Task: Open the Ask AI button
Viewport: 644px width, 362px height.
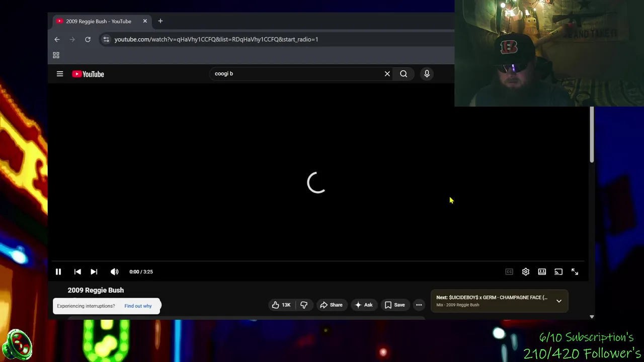Action: [x=363, y=305]
